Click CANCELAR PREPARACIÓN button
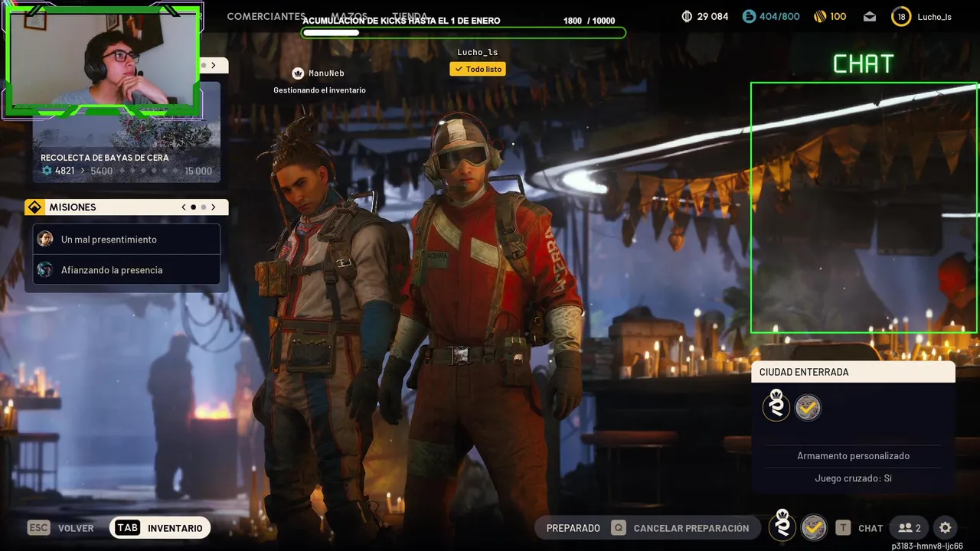This screenshot has height=551, width=980. point(691,528)
